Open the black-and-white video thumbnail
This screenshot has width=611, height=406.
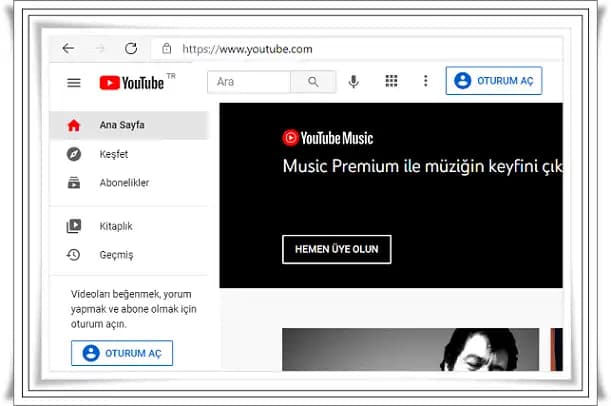coord(410,349)
